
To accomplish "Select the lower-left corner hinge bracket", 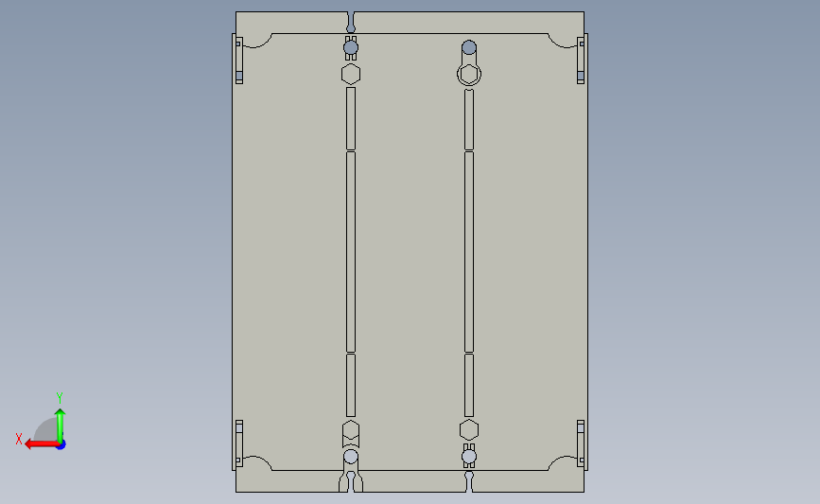I will click(238, 443).
